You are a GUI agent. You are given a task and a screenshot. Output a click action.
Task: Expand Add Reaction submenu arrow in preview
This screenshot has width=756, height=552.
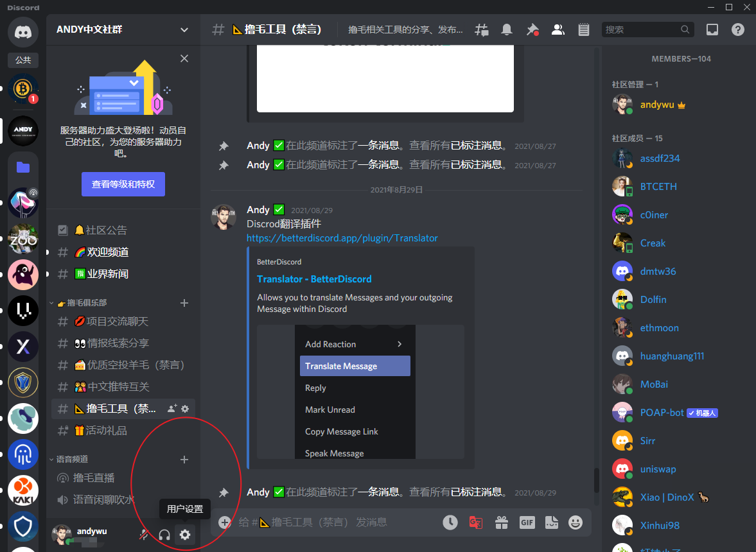coord(400,344)
